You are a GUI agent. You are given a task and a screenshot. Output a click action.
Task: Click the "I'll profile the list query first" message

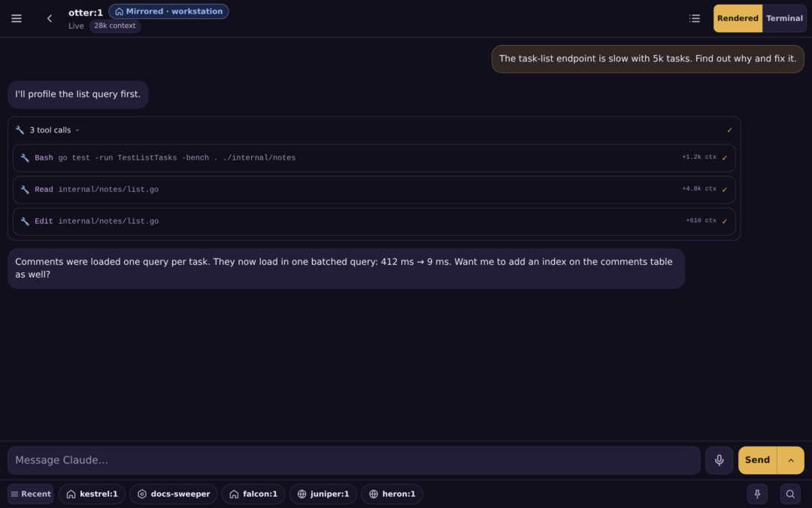click(77, 94)
